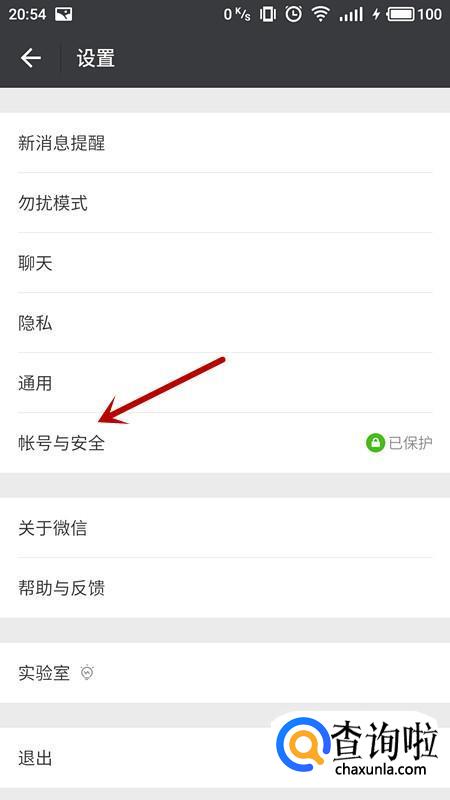Tap the lightbulb icon beside 实验室
This screenshot has height=800, width=450.
click(x=88, y=673)
